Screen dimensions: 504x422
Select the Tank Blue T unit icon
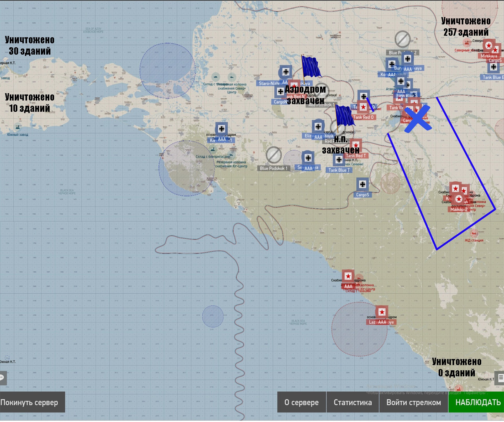339,160
